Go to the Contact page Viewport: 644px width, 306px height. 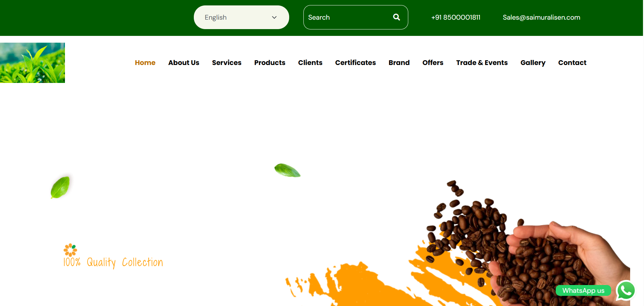[x=572, y=63]
